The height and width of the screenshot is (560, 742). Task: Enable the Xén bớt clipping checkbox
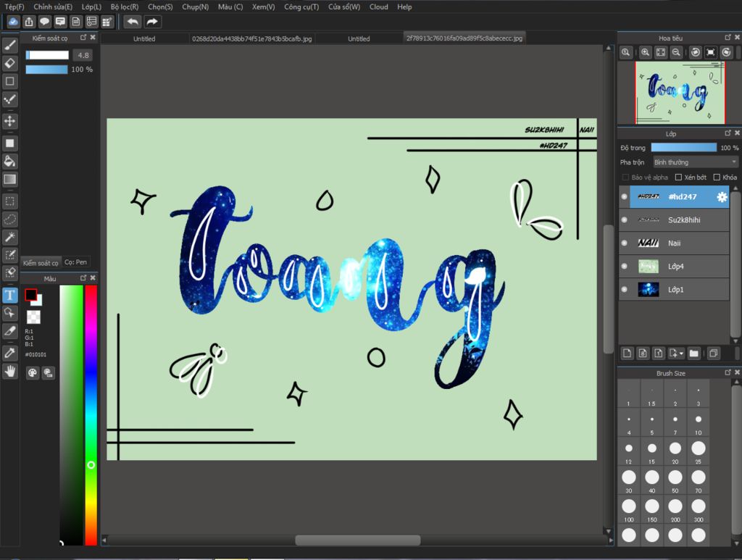(x=678, y=177)
